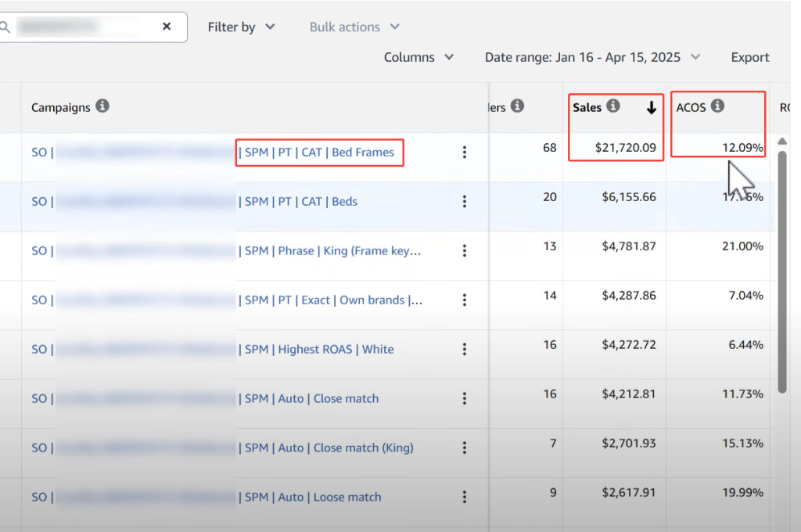Open the SPM PT CAT Bed Frames campaign link
Image resolution: width=801 pixels, height=532 pixels.
pyautogui.click(x=319, y=153)
